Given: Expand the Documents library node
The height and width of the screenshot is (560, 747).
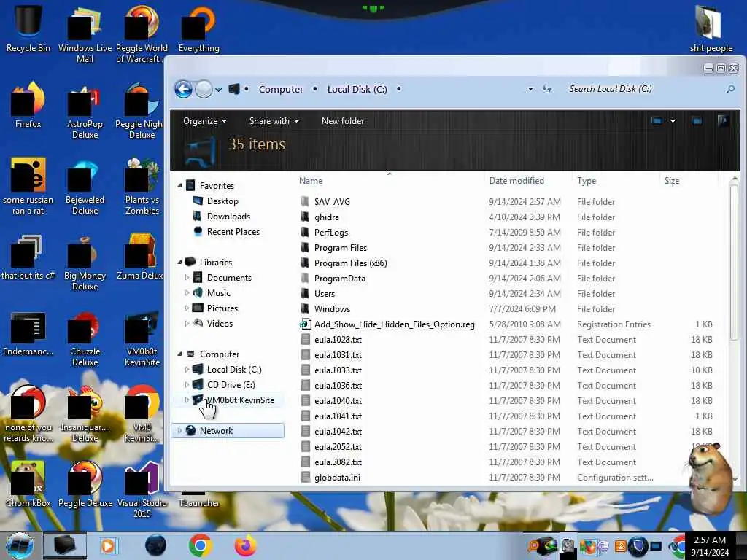Looking at the screenshot, I should coord(187,278).
